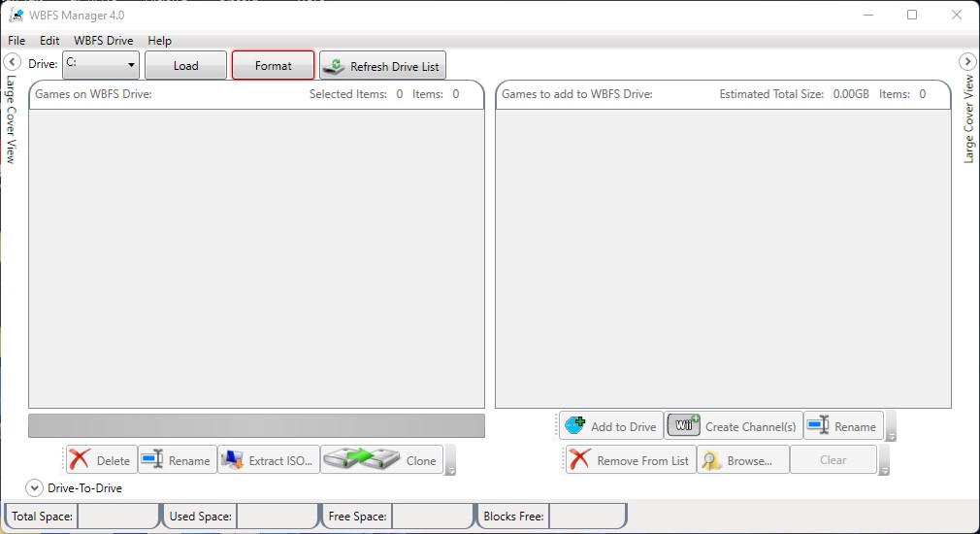Refresh the drive list

[382, 66]
